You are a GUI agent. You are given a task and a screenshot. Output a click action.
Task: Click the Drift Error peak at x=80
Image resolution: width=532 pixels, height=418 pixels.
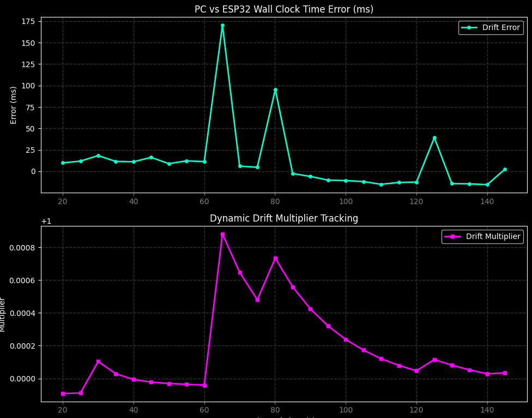275,90
